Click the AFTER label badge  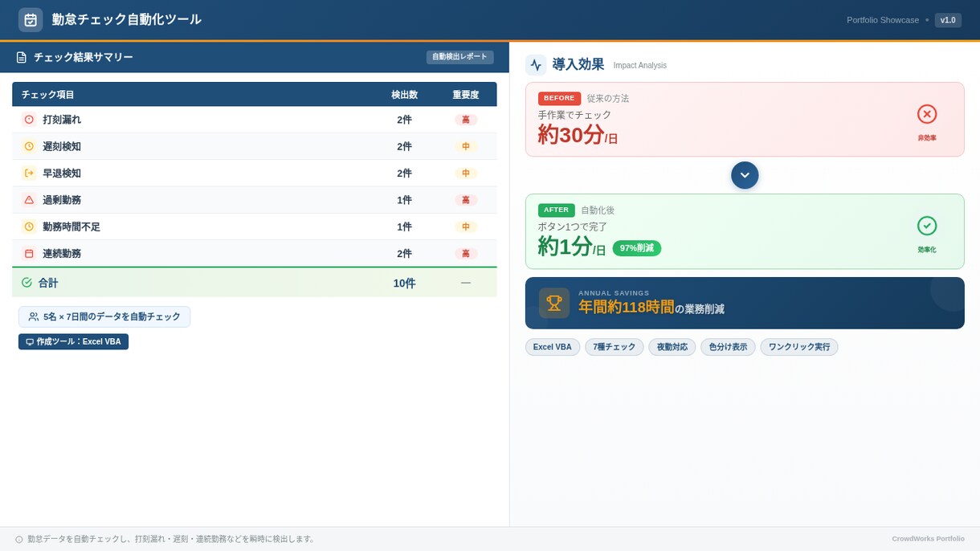tap(556, 210)
